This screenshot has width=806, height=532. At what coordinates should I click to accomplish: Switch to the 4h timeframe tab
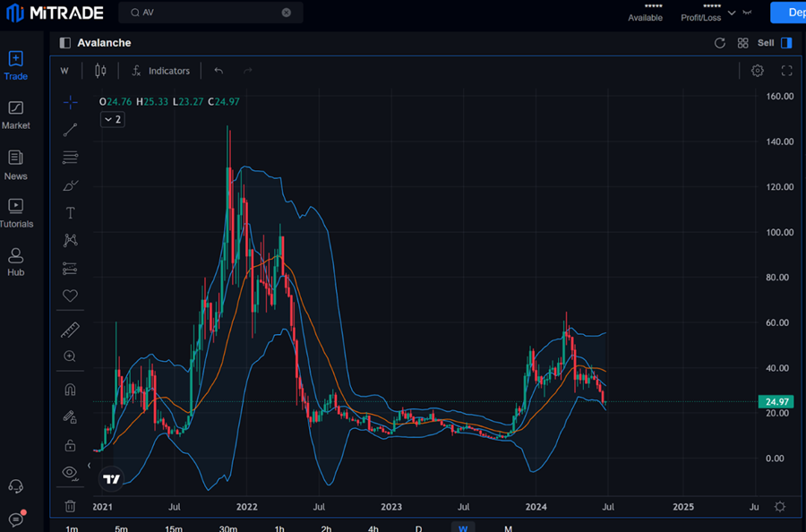[373, 528]
